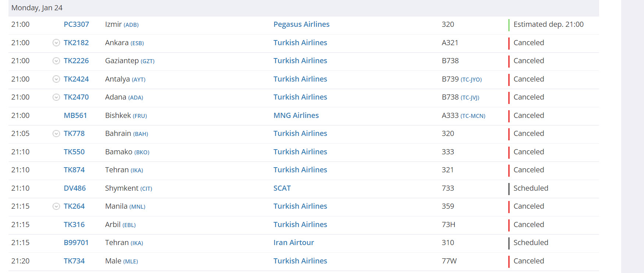644x273 pixels.
Task: Open aircraft registration TC-MCN
Action: (x=473, y=116)
